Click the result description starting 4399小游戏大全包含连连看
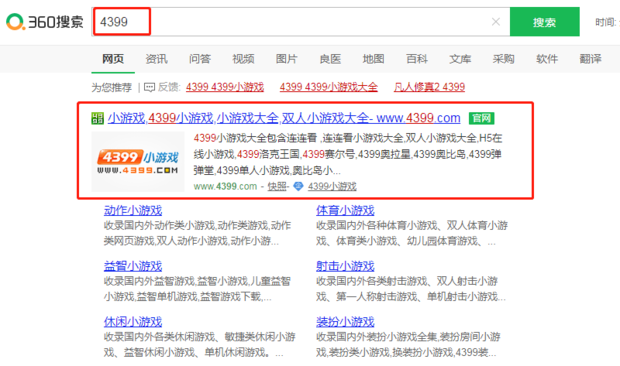 [348, 154]
